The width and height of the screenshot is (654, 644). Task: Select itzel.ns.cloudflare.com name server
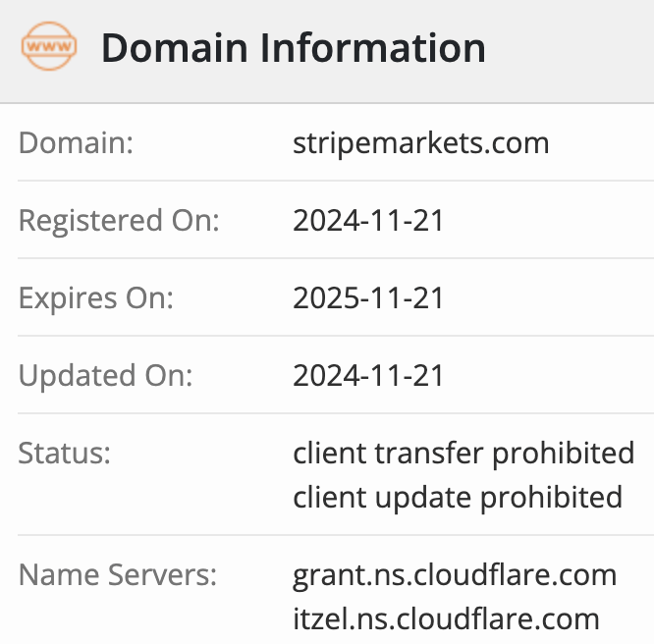446,620
